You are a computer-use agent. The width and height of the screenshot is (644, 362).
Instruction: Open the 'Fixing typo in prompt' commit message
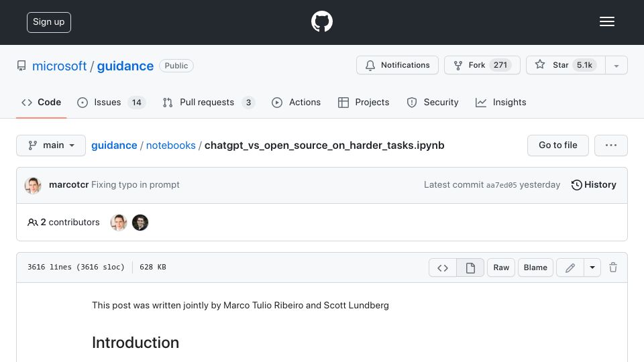[135, 185]
